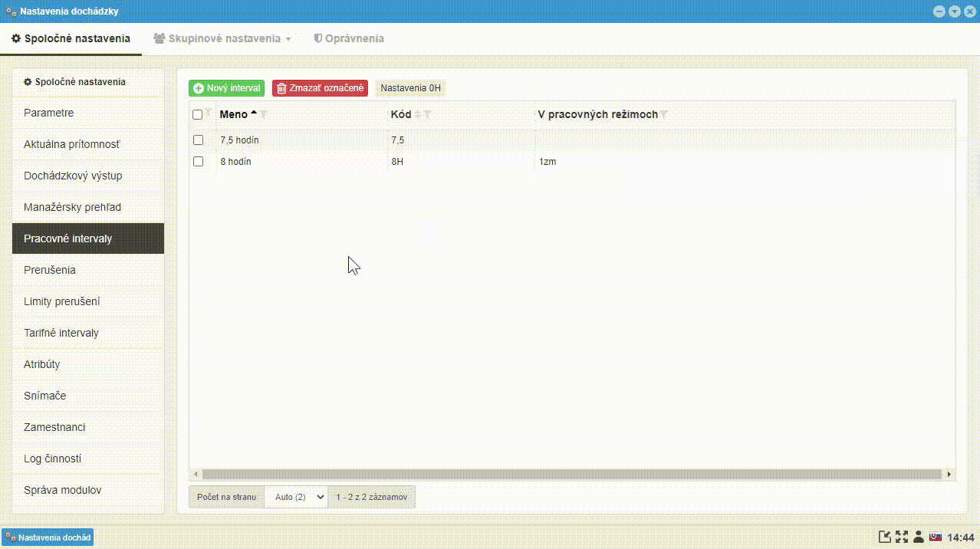Click the filter icon next to Meno column
The width and height of the screenshot is (980, 549).
263,114
